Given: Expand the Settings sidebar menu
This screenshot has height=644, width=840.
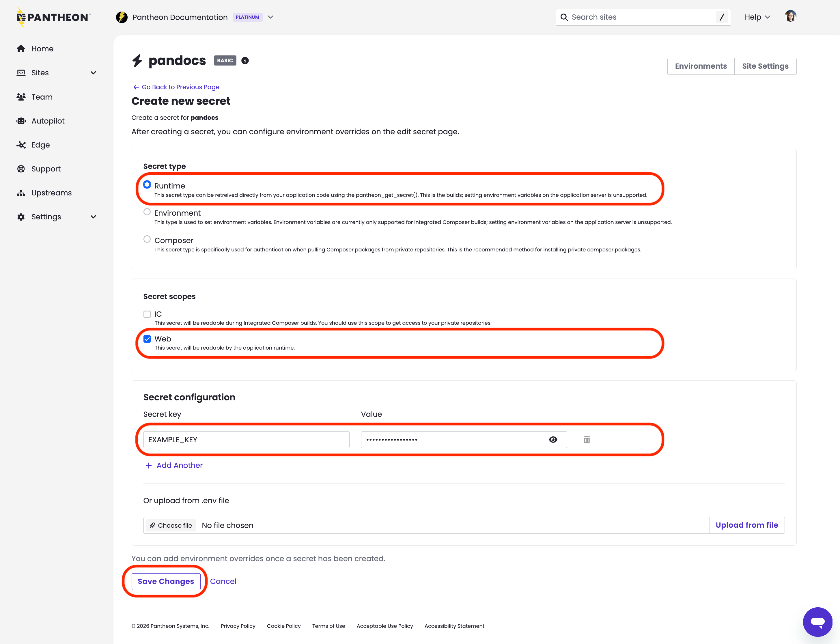Looking at the screenshot, I should click(93, 216).
